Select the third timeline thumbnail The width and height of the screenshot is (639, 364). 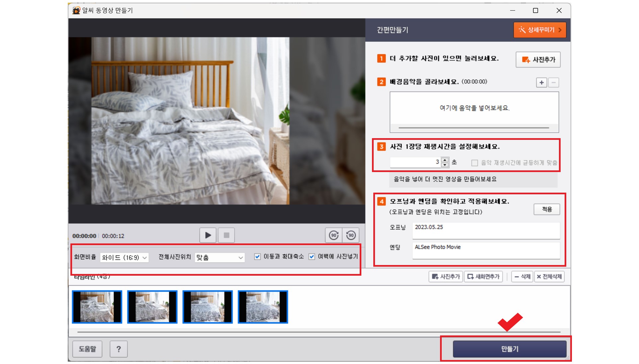pyautogui.click(x=208, y=307)
